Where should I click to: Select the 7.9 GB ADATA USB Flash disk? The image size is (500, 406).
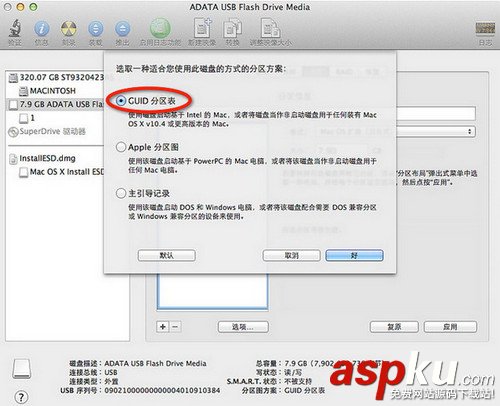[56, 104]
